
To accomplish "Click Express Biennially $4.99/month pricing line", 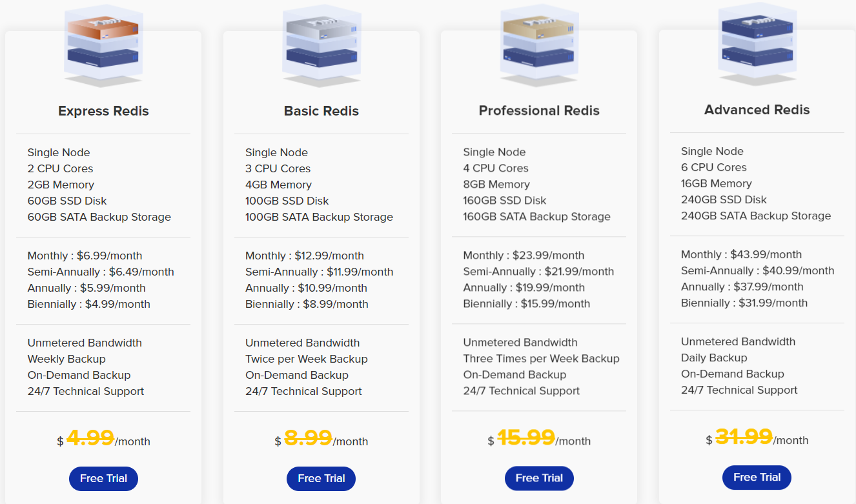I will pos(89,304).
